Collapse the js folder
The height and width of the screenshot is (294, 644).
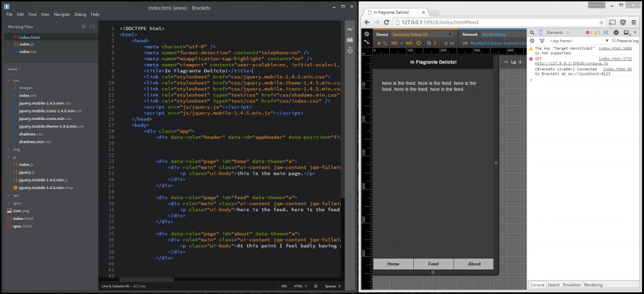coord(9,157)
